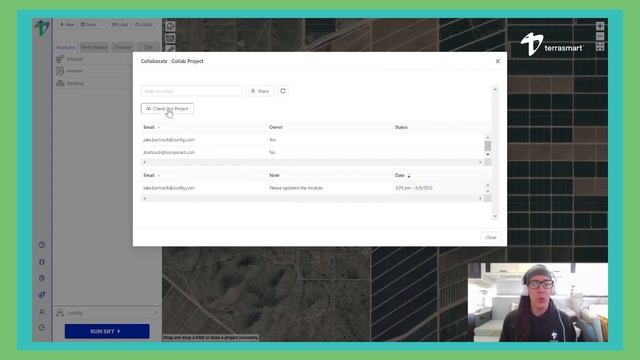Image resolution: width=640 pixels, height=360 pixels.
Task: Click the Terrasmart logo in left sidebar
Action: 42,28
